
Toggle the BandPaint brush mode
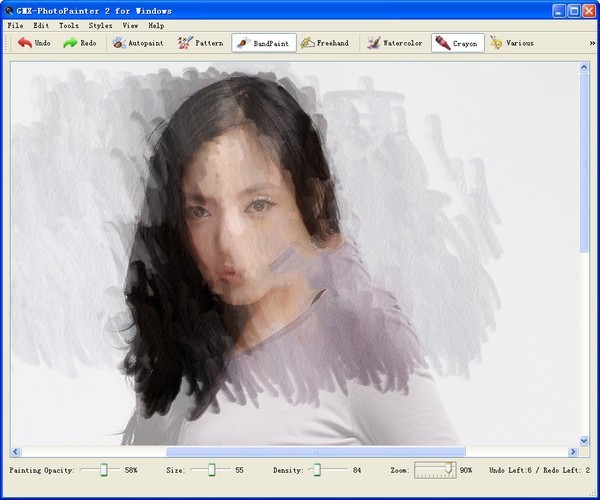264,43
